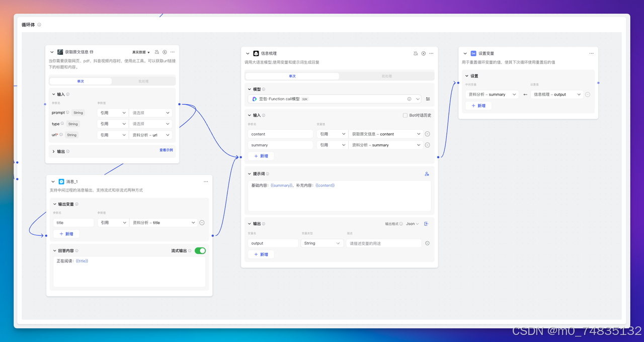Click info icon beside 输出格式

click(401, 224)
